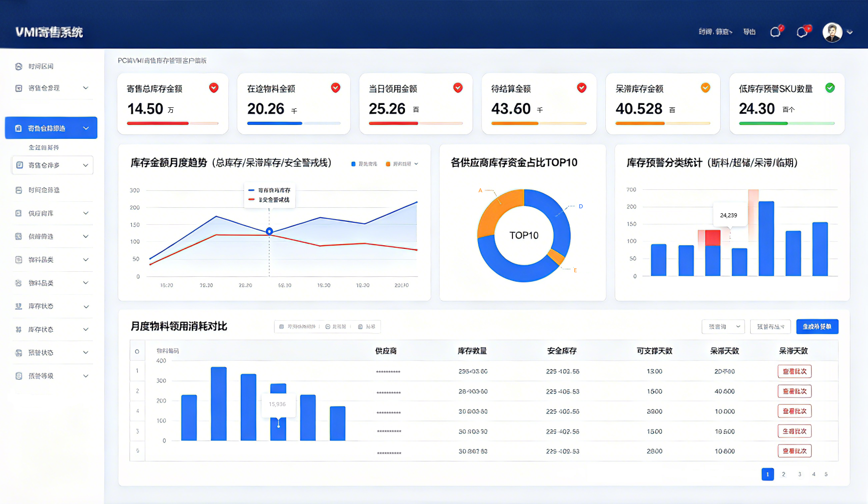868x504 pixels.
Task: Click the red status icon on 当日领用金额 card
Action: pos(458,88)
